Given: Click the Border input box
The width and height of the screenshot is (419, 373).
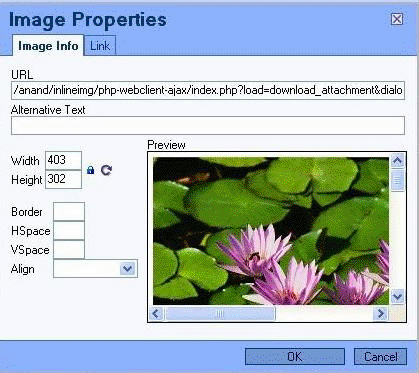Looking at the screenshot, I should [69, 212].
